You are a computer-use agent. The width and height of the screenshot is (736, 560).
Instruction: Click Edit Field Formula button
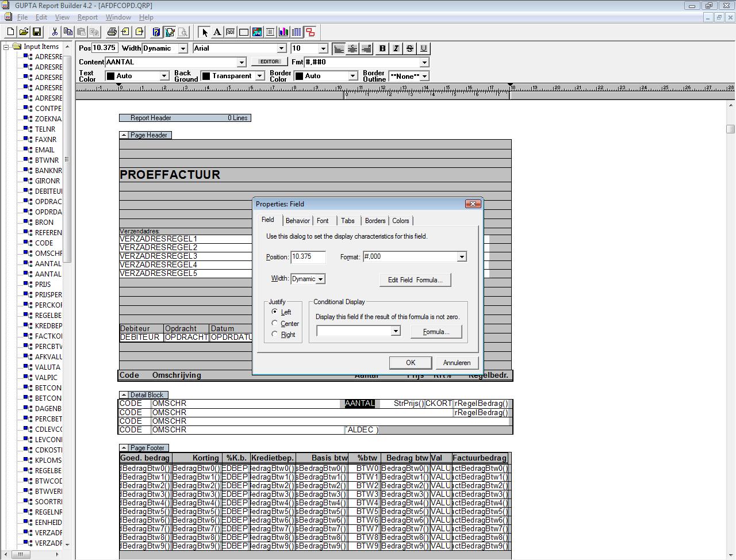tap(415, 280)
